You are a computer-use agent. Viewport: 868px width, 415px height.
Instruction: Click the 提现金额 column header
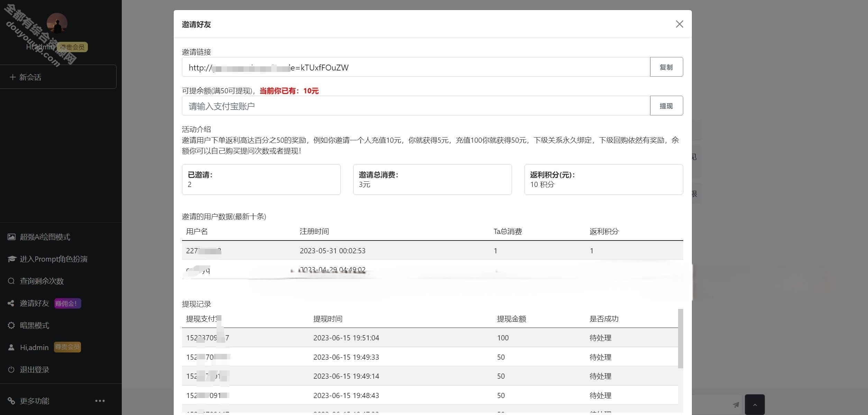tap(512, 319)
